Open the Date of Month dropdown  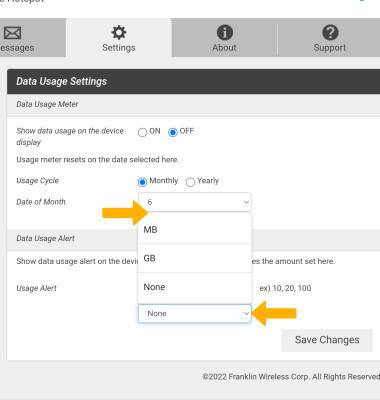195,202
